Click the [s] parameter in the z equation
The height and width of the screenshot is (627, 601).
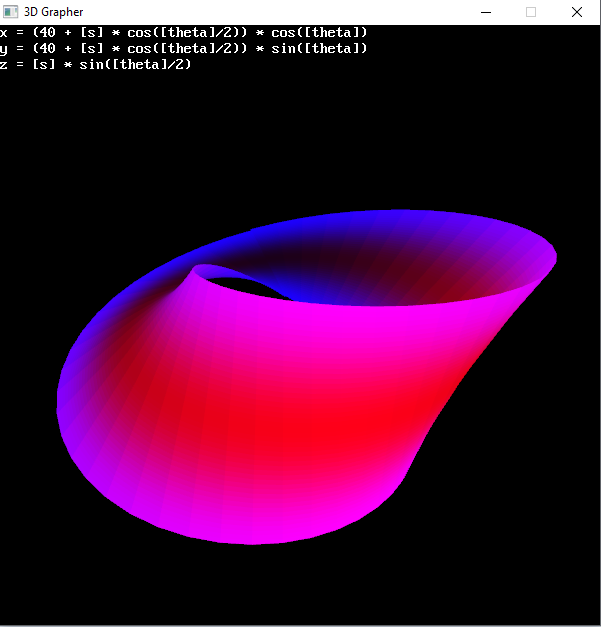[44, 64]
